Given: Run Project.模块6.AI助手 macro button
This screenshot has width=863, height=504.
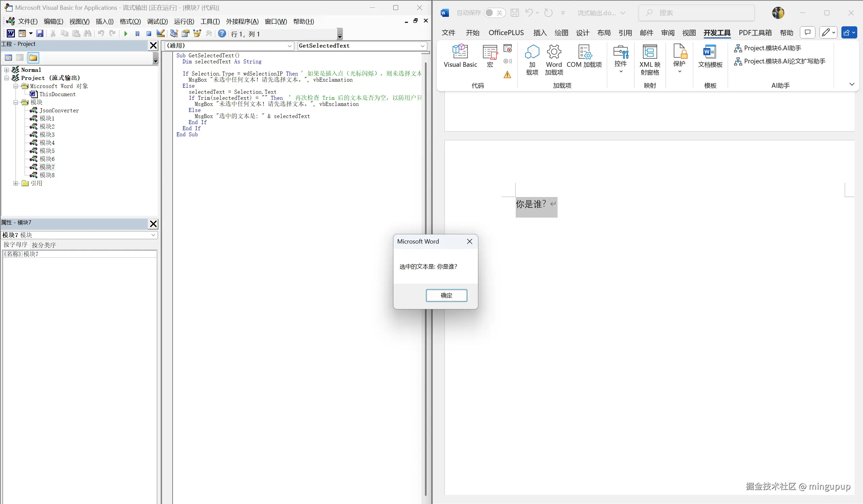Looking at the screenshot, I should [x=767, y=48].
